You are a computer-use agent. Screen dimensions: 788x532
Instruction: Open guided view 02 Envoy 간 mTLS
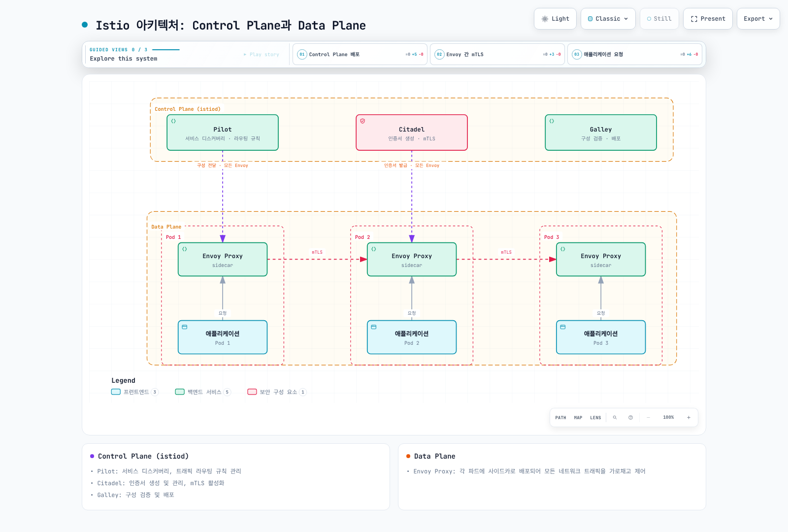[x=497, y=54]
